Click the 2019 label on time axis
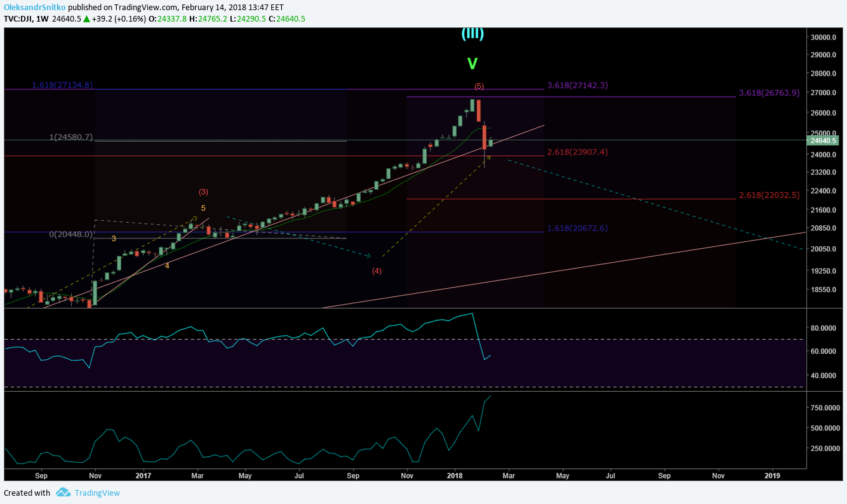The height and width of the screenshot is (504, 847). [772, 475]
